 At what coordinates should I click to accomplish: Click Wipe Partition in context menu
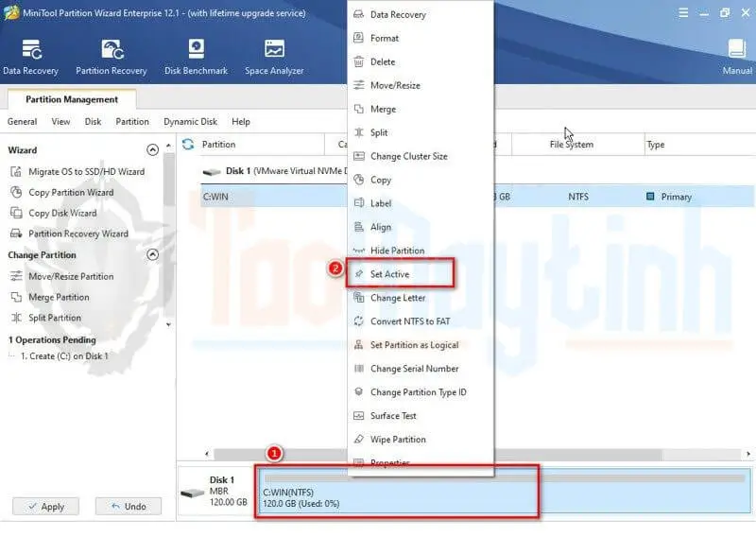(397, 440)
